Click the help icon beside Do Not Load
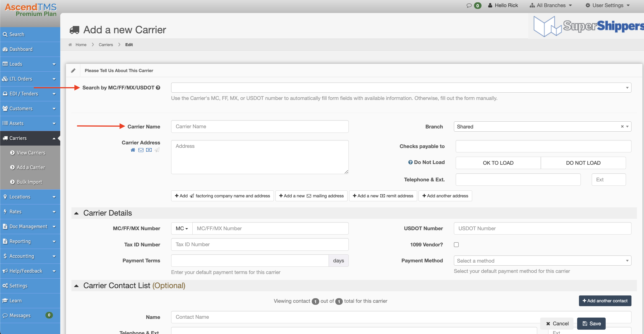 click(410, 162)
